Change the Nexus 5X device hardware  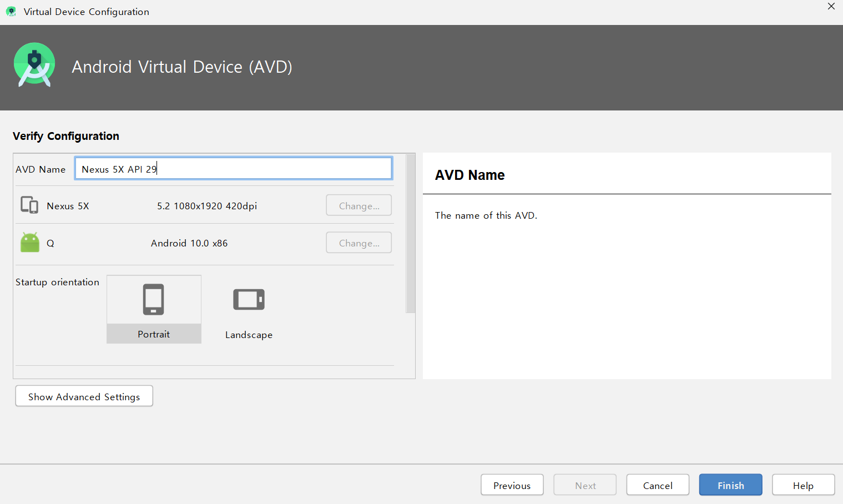pyautogui.click(x=359, y=205)
